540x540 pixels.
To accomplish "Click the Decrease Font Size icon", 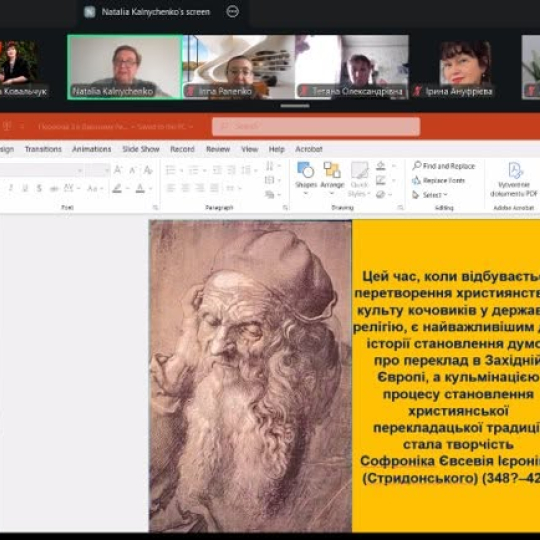I will (133, 170).
